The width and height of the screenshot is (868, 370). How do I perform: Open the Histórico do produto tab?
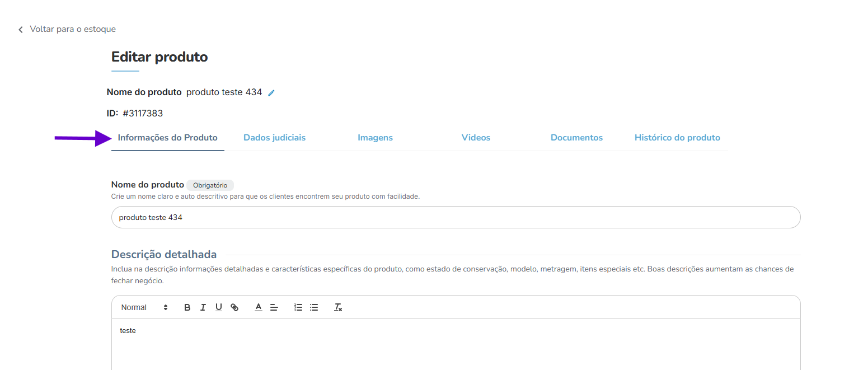click(677, 138)
